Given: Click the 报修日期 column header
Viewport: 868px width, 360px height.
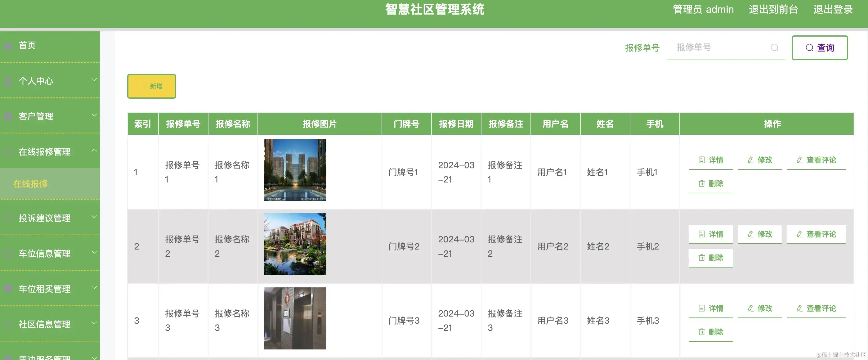Looking at the screenshot, I should [456, 124].
